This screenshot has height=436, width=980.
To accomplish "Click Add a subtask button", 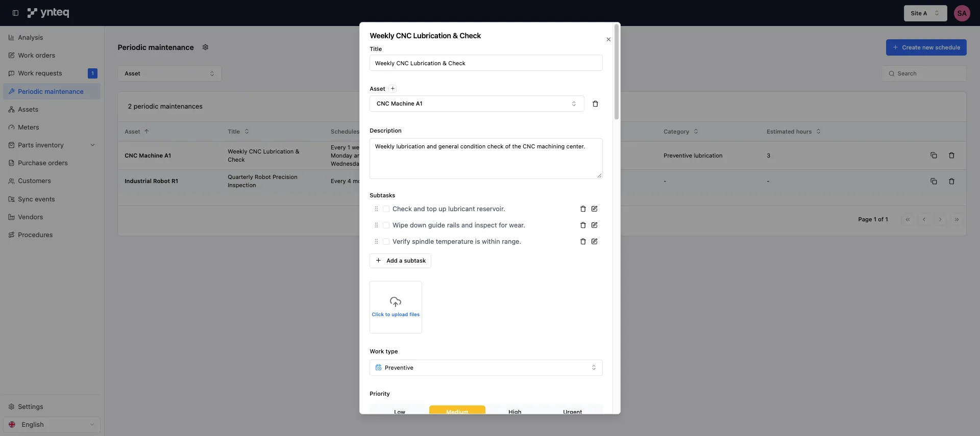I will 400,261.
